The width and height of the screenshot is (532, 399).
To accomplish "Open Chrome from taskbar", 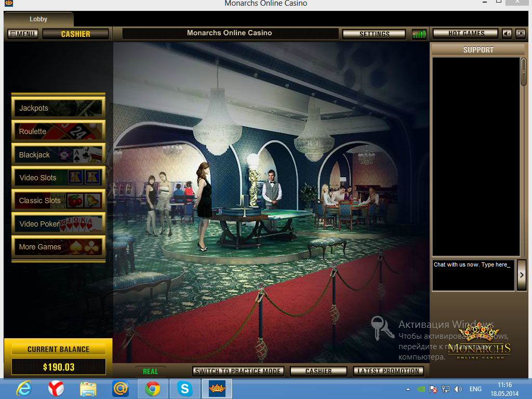I will (153, 389).
